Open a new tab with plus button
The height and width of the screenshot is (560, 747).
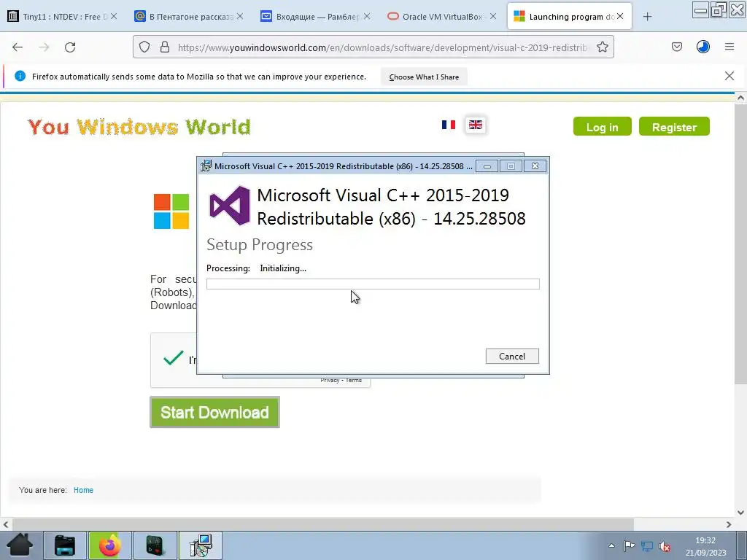(x=647, y=17)
